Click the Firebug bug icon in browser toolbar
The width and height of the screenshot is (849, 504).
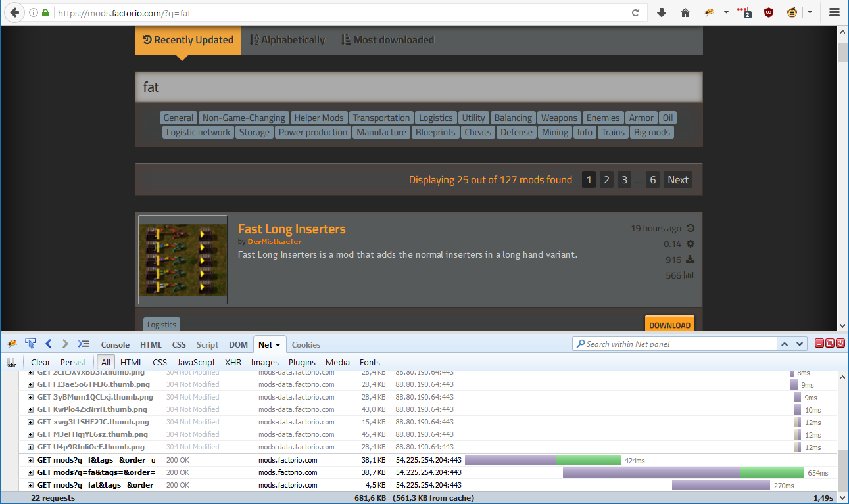(710, 12)
